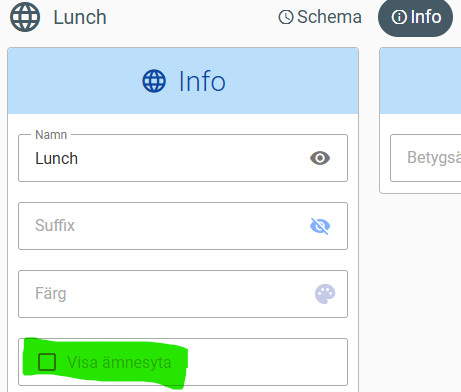Focus the empty Suffix input field
Image resolution: width=461 pixels, height=392 pixels.
coord(183,226)
